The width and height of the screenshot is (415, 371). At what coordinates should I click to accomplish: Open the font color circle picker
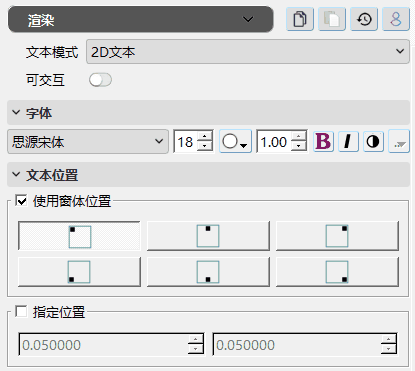coord(235,142)
